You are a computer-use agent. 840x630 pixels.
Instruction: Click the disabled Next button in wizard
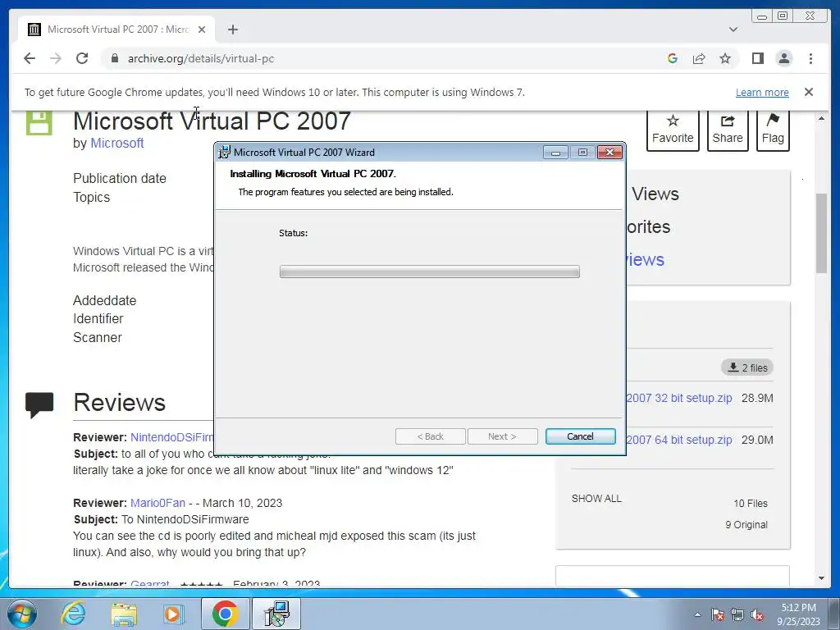click(x=502, y=436)
